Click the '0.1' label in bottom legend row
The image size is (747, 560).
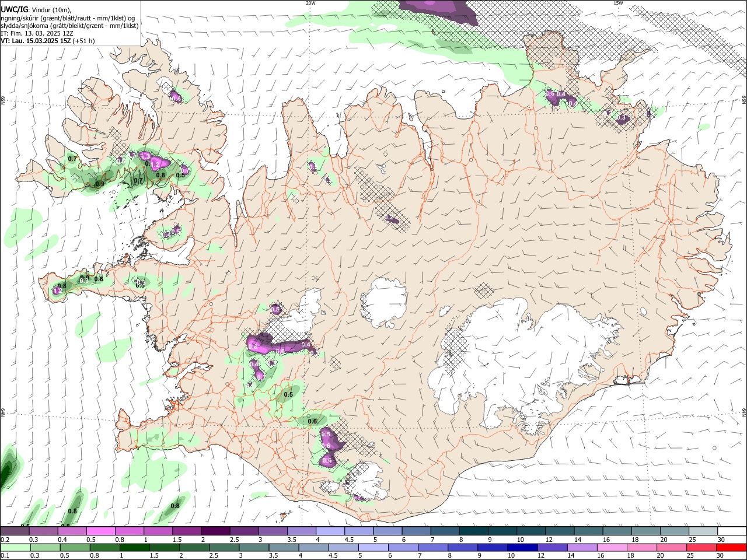point(5,556)
